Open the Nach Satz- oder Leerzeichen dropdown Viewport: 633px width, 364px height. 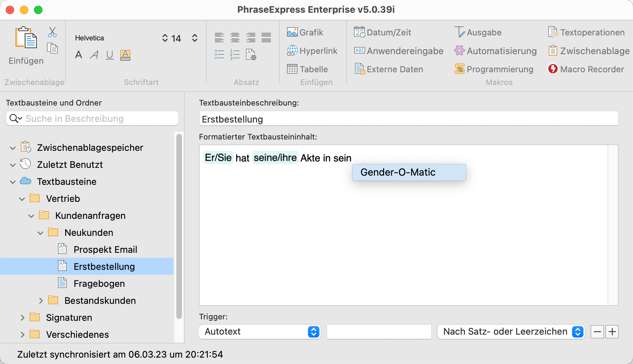coord(511,332)
